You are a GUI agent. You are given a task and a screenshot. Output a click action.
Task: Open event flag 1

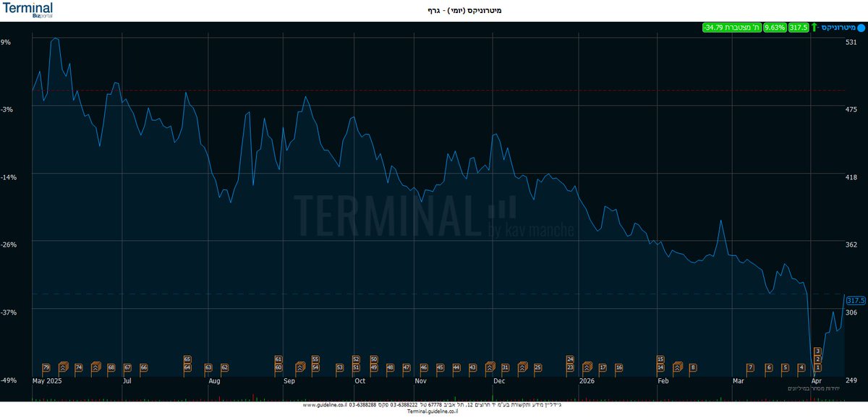[x=817, y=367]
